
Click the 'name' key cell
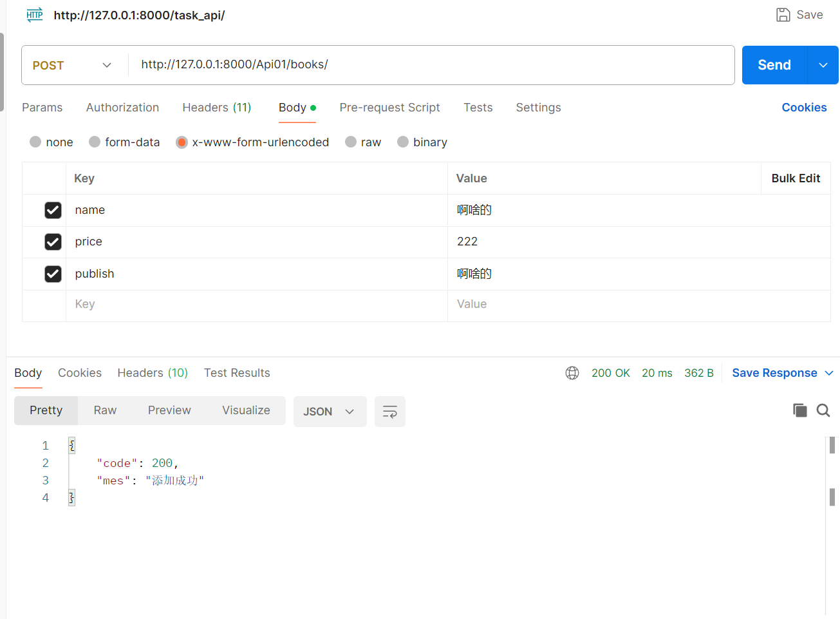point(257,210)
